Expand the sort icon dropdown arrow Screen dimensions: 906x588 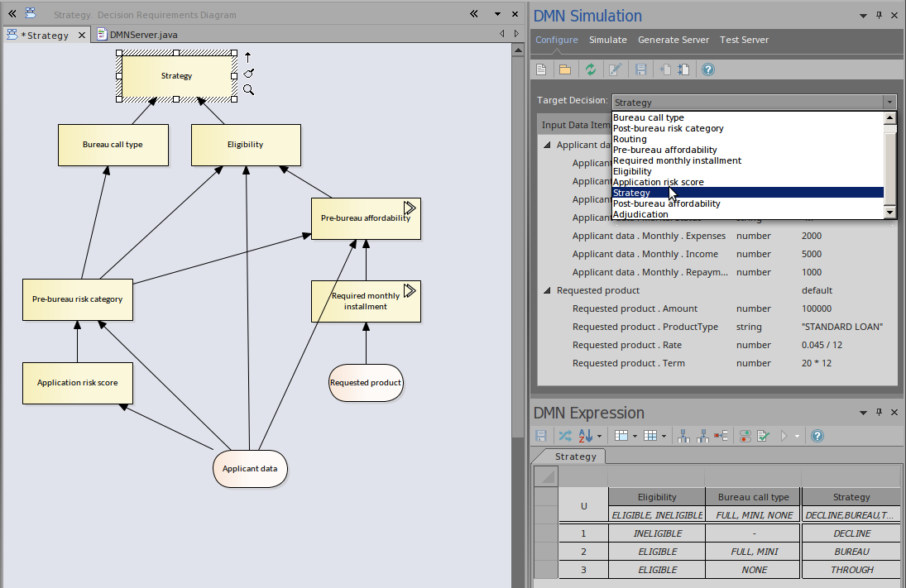click(x=598, y=436)
